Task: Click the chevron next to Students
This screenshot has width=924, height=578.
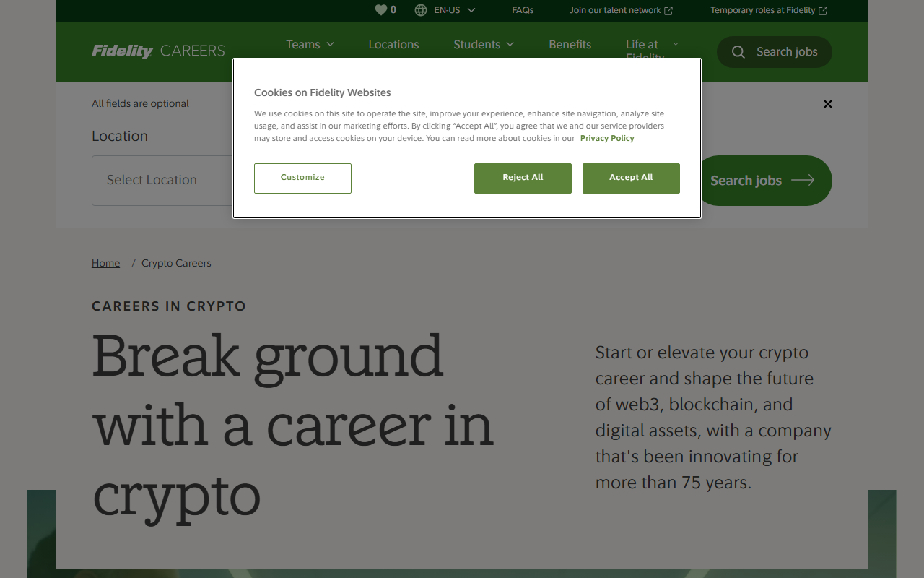Action: pyautogui.click(x=510, y=44)
